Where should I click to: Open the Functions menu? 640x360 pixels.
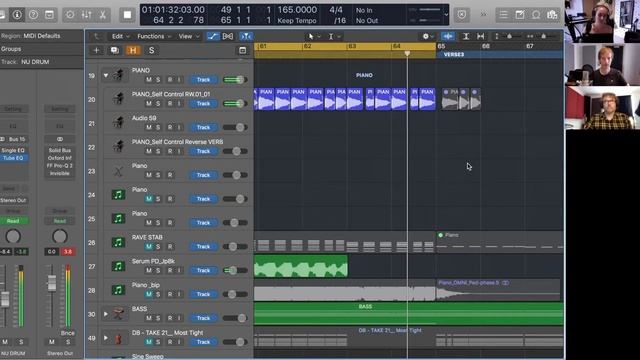[x=154, y=36]
